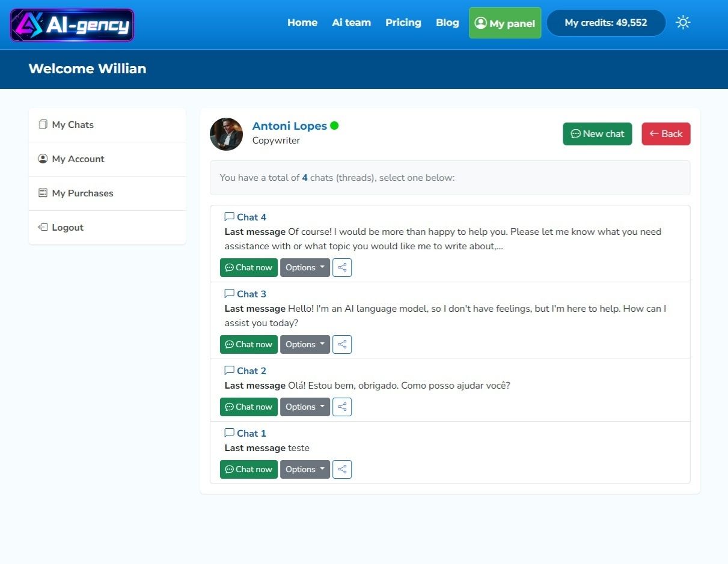Click the share icon for Chat 2
This screenshot has width=728, height=564.
tap(342, 407)
